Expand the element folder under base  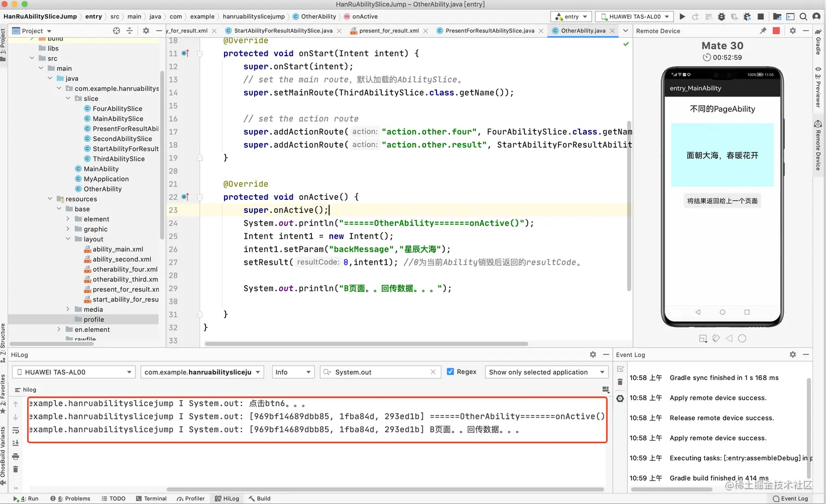[68, 219]
